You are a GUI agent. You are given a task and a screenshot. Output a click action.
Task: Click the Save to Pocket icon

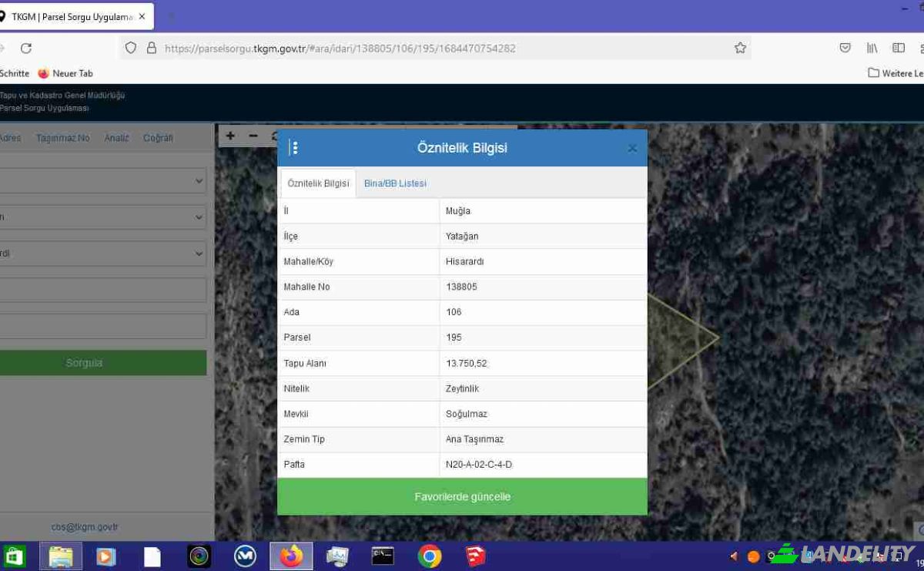point(845,48)
